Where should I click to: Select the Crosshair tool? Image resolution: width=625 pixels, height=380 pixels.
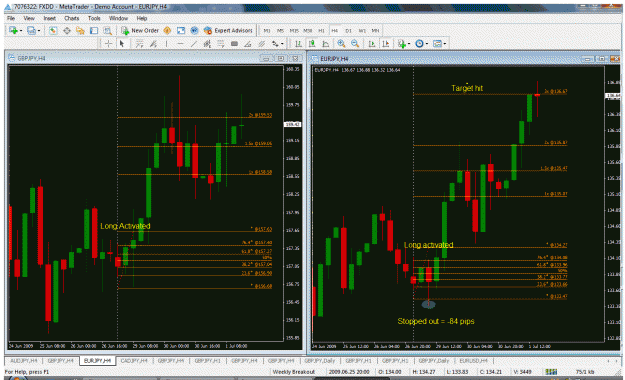pyautogui.click(x=108, y=44)
